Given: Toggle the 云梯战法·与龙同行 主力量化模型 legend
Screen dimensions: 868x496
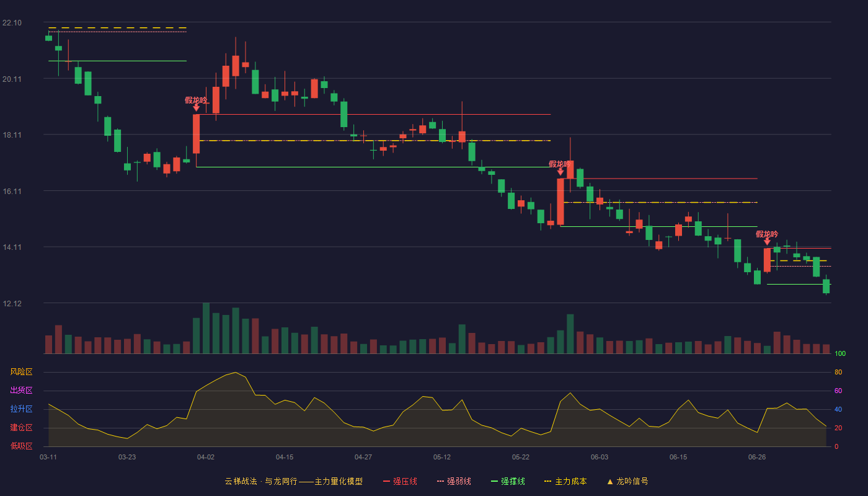Looking at the screenshot, I should [293, 481].
